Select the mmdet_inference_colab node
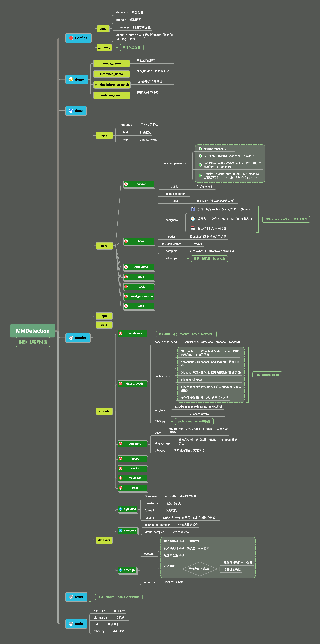This screenshot has width=320, height=644. tap(112, 85)
